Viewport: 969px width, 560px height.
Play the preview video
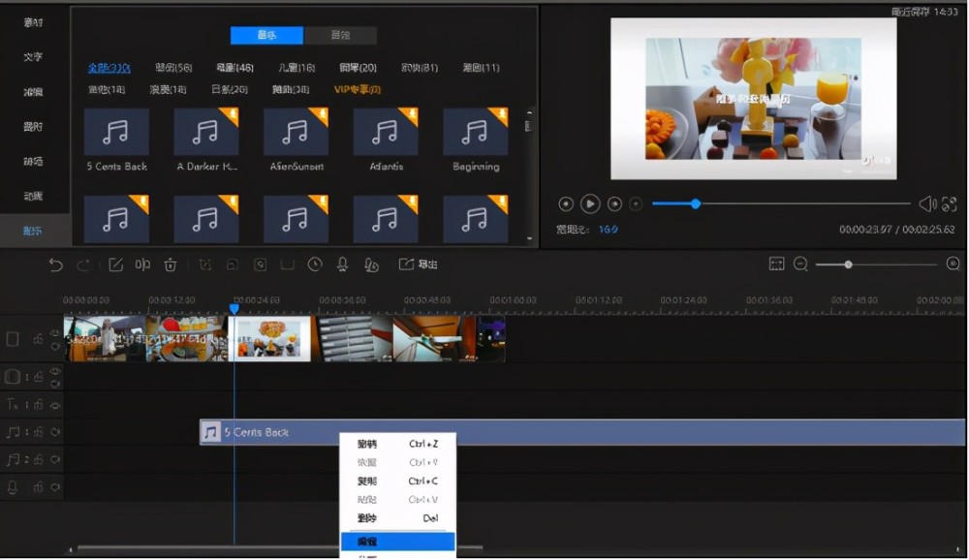coord(590,203)
